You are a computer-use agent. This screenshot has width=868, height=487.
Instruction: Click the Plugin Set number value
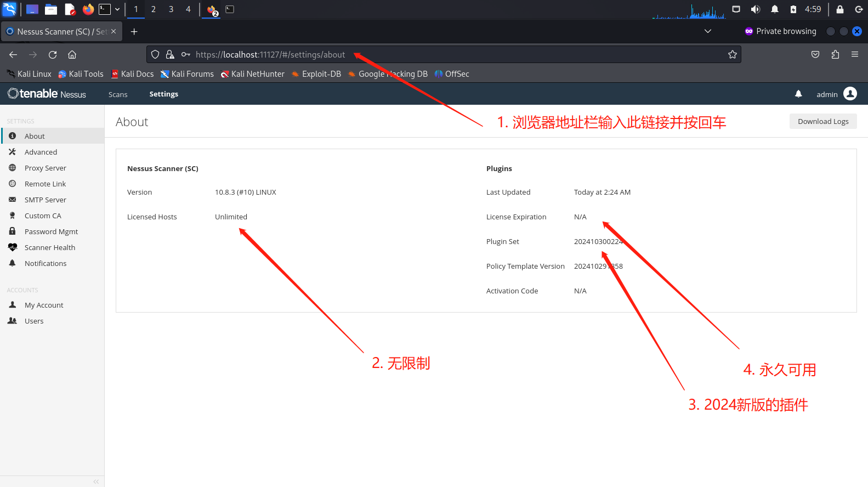(x=598, y=241)
